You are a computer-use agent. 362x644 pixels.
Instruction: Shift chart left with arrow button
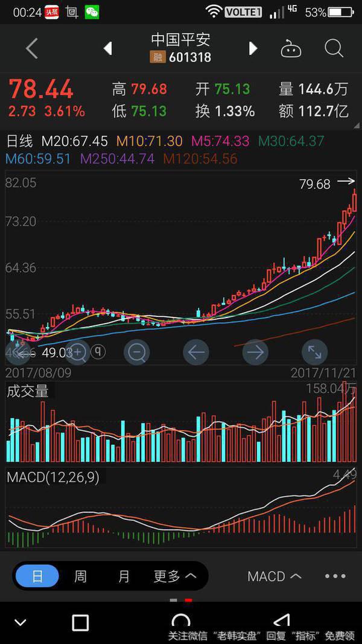[x=195, y=352]
